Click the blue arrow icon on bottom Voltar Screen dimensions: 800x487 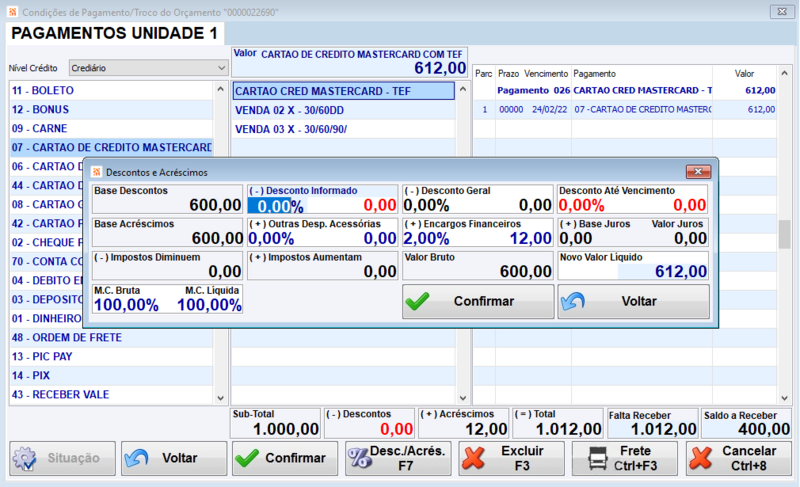pos(136,458)
